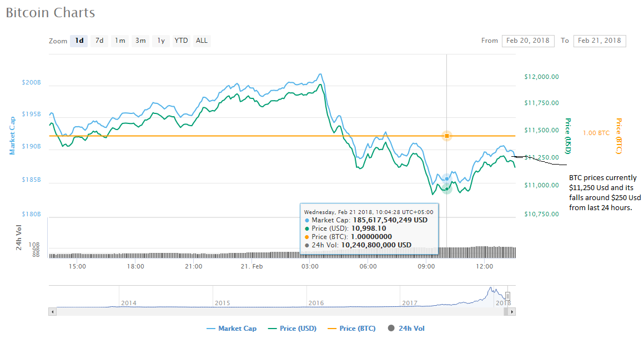Image resolution: width=644 pixels, height=338 pixels.
Task: Click the 18:00 time axis label
Action: [x=135, y=266]
